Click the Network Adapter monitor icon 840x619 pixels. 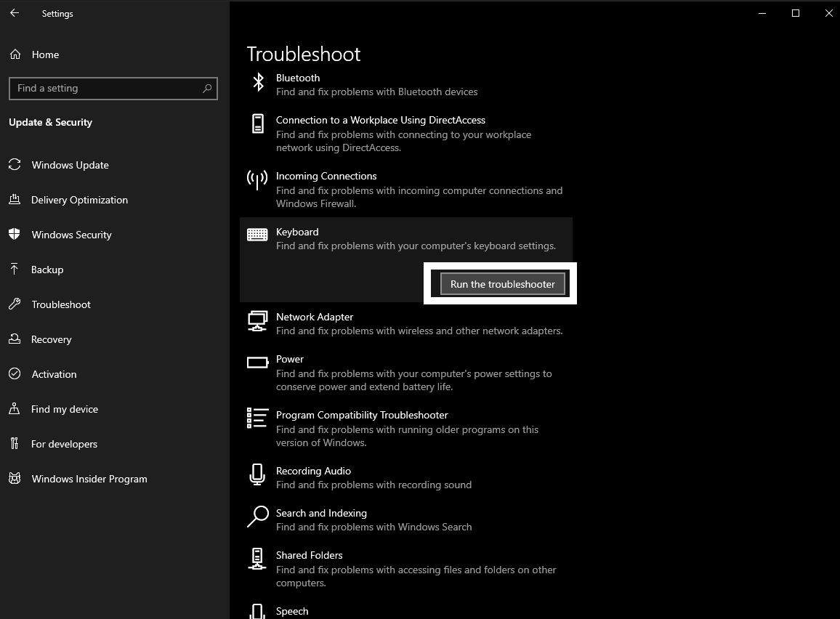pyautogui.click(x=257, y=320)
